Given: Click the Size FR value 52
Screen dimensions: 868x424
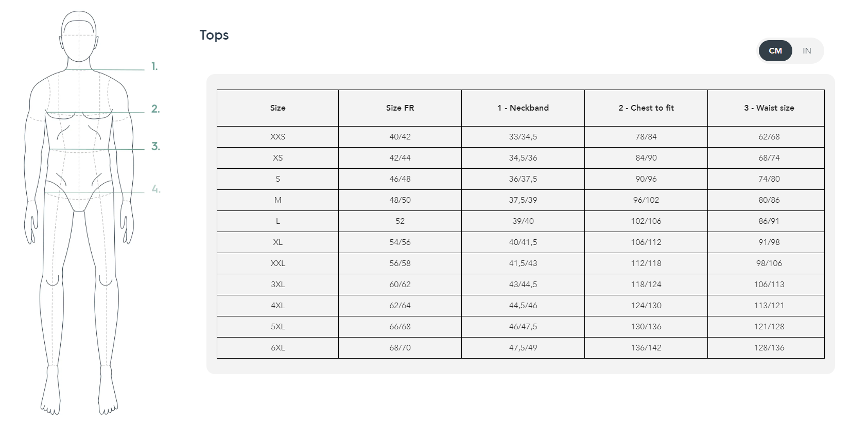Looking at the screenshot, I should 400,221.
